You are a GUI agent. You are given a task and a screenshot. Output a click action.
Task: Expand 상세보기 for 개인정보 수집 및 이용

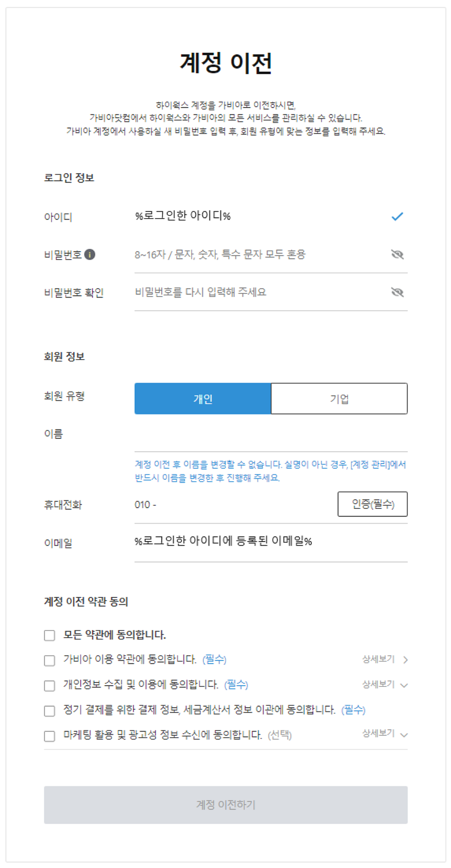click(x=385, y=684)
